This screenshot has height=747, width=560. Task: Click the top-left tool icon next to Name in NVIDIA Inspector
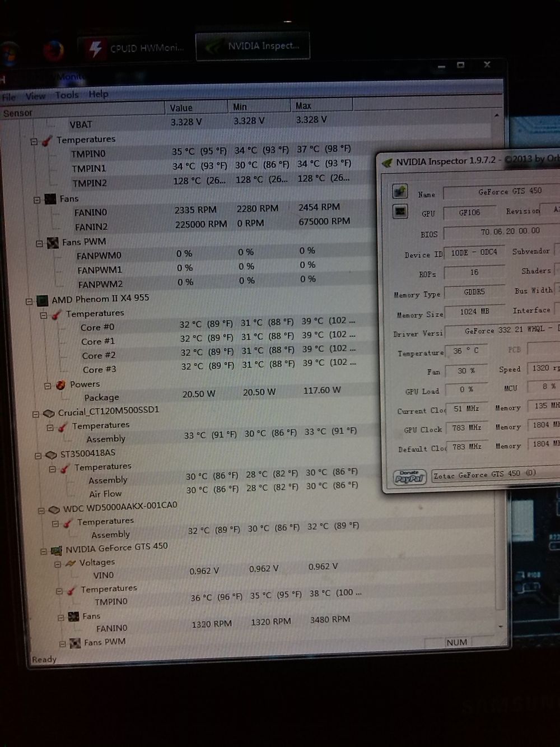click(x=400, y=192)
